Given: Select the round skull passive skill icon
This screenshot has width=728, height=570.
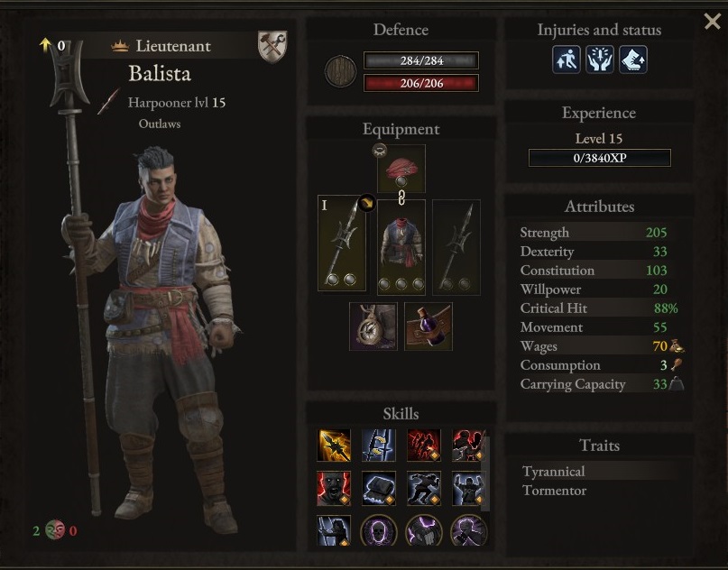Looking at the screenshot, I should pos(379,530).
